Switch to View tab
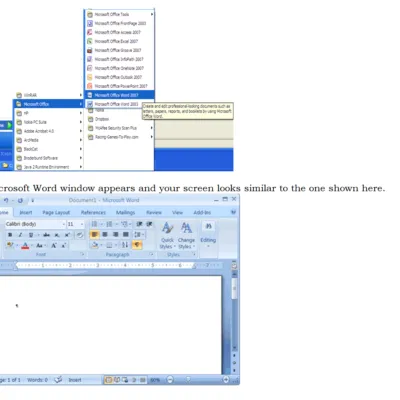 pos(177,213)
